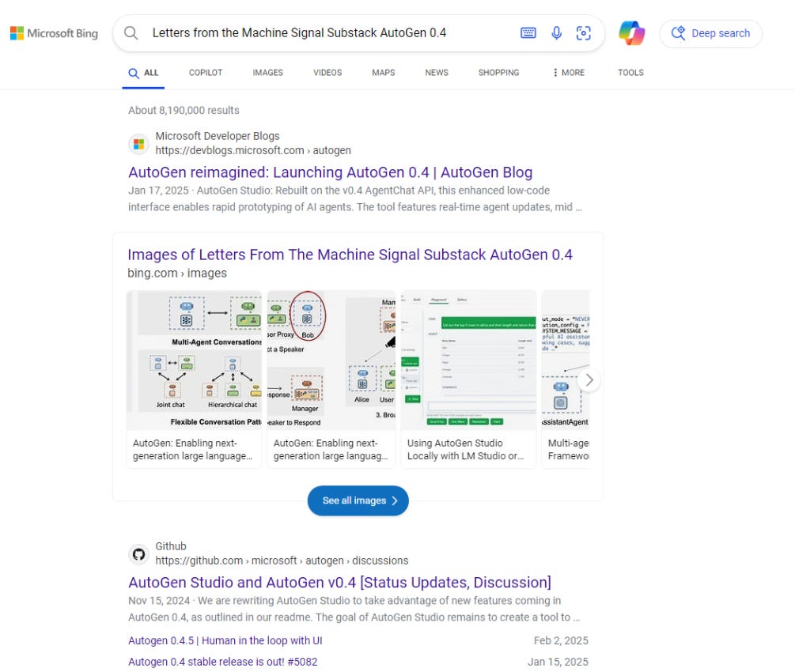The height and width of the screenshot is (672, 795).
Task: Open visual search camera icon
Action: click(x=584, y=33)
